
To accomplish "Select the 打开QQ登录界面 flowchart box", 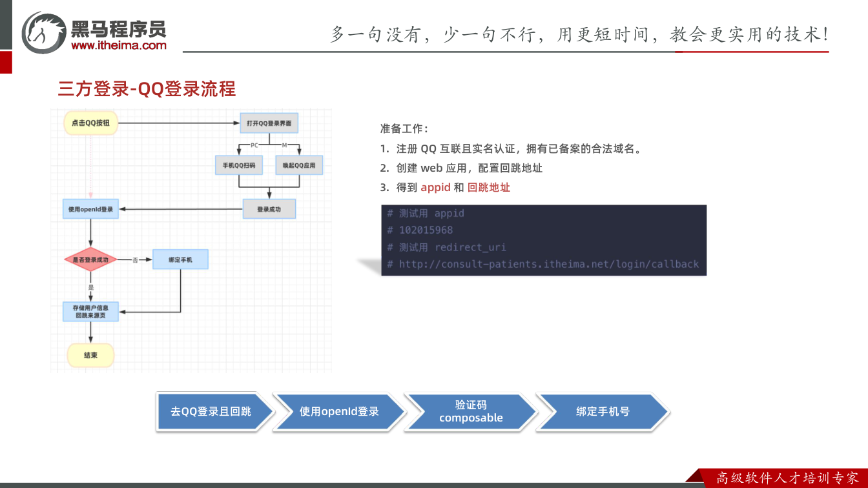I will click(269, 123).
